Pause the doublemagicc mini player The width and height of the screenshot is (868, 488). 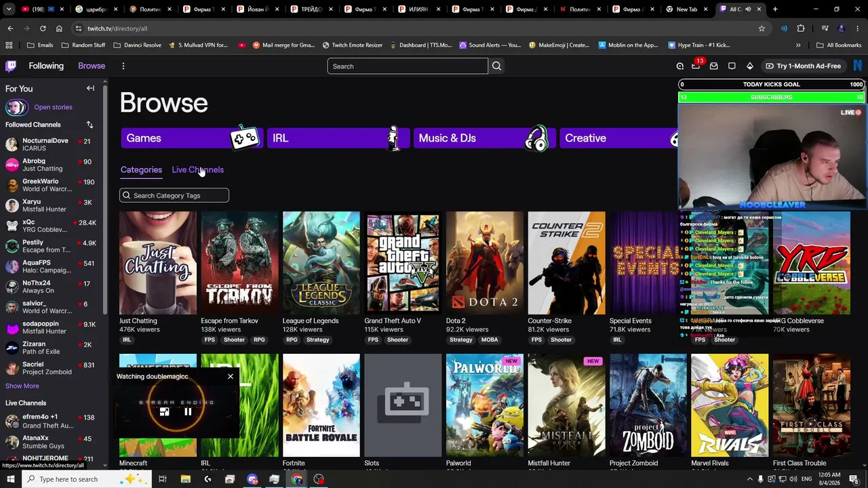[x=188, y=411]
